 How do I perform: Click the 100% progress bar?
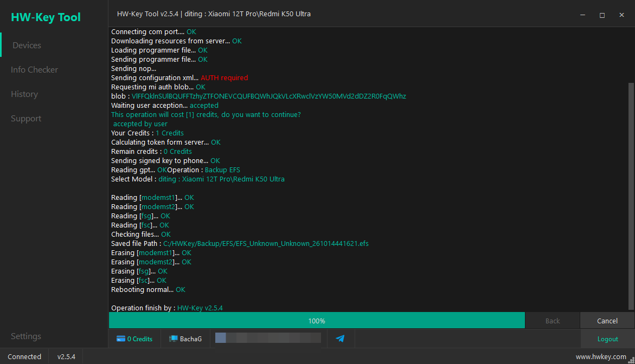317,321
